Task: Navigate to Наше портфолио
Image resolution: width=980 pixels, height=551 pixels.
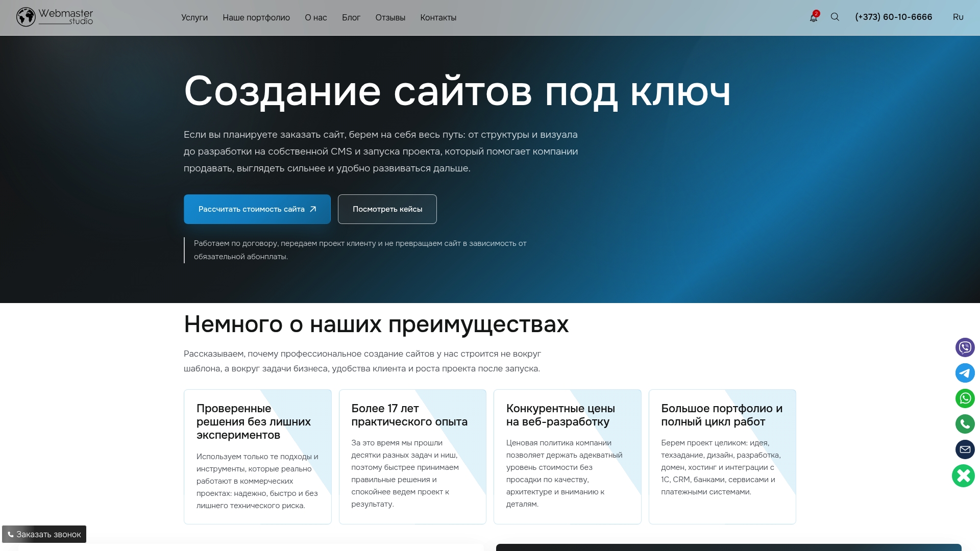Action: (256, 17)
